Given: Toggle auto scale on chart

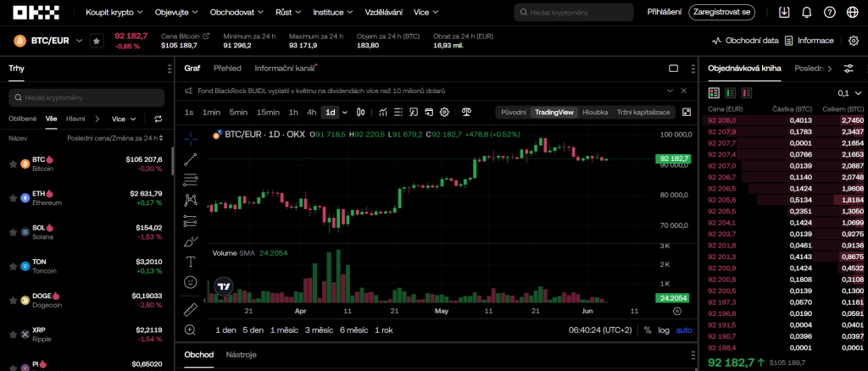Looking at the screenshot, I should tap(684, 330).
